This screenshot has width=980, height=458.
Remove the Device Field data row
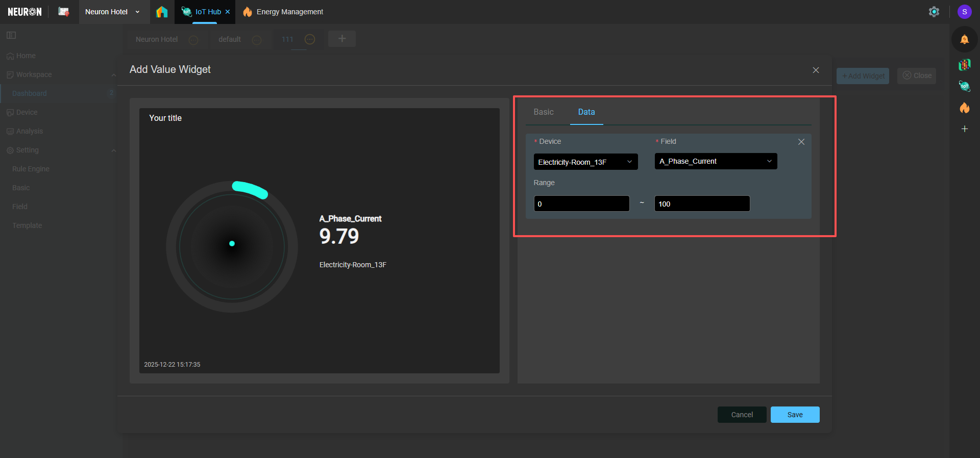click(801, 142)
